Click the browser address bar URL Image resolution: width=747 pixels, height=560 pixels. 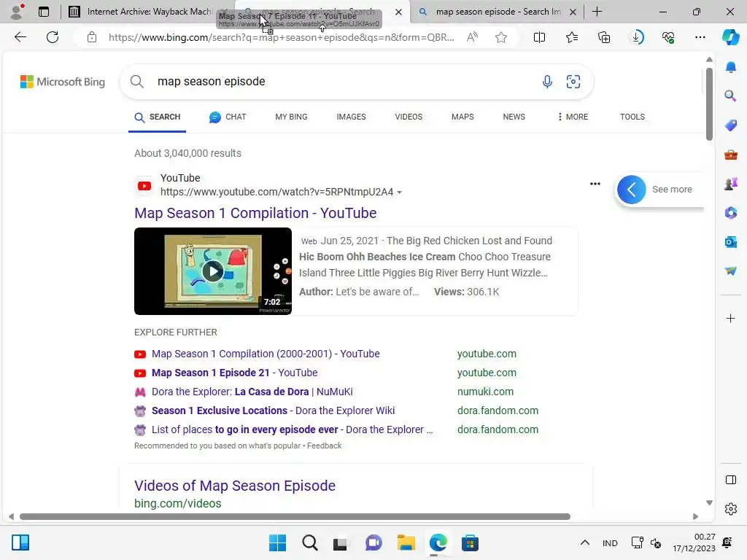pos(281,37)
